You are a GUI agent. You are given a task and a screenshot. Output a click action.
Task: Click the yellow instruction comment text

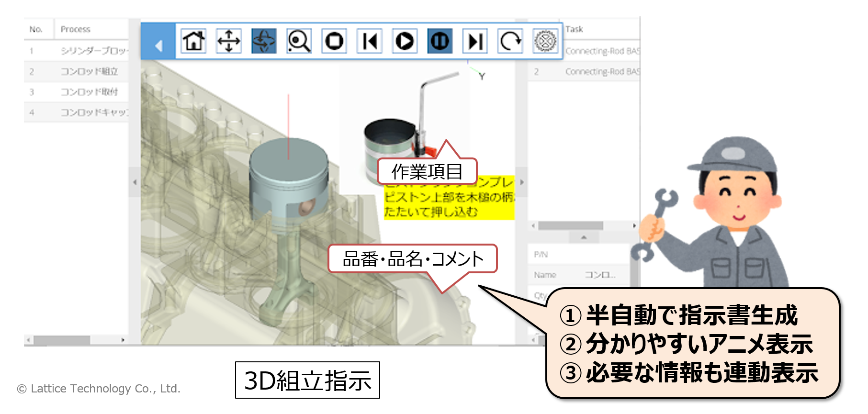coord(449,197)
